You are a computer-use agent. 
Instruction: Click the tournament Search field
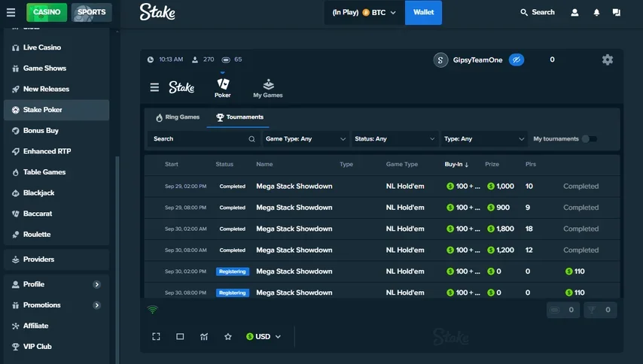(x=203, y=139)
